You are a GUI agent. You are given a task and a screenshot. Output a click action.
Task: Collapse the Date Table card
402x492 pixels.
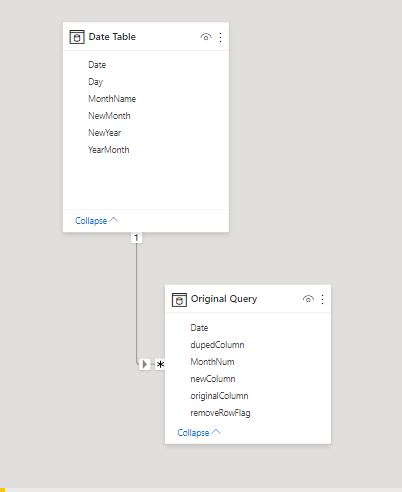coord(96,221)
